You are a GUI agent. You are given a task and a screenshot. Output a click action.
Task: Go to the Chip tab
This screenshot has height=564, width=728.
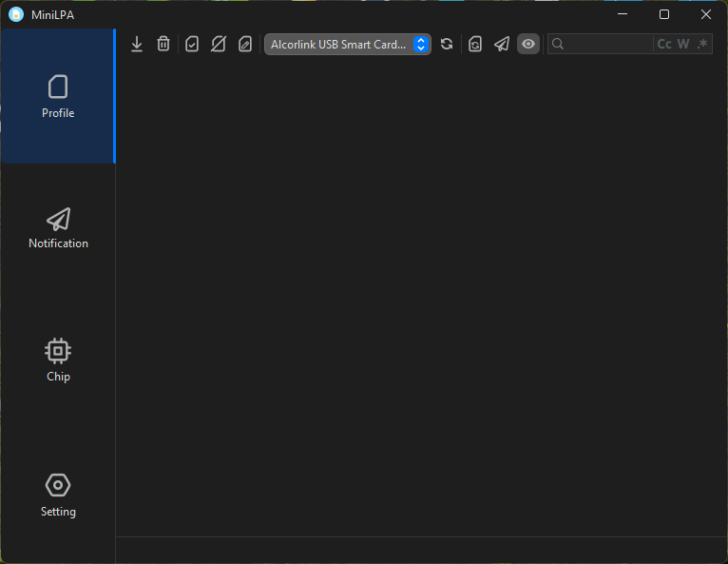[x=58, y=360]
